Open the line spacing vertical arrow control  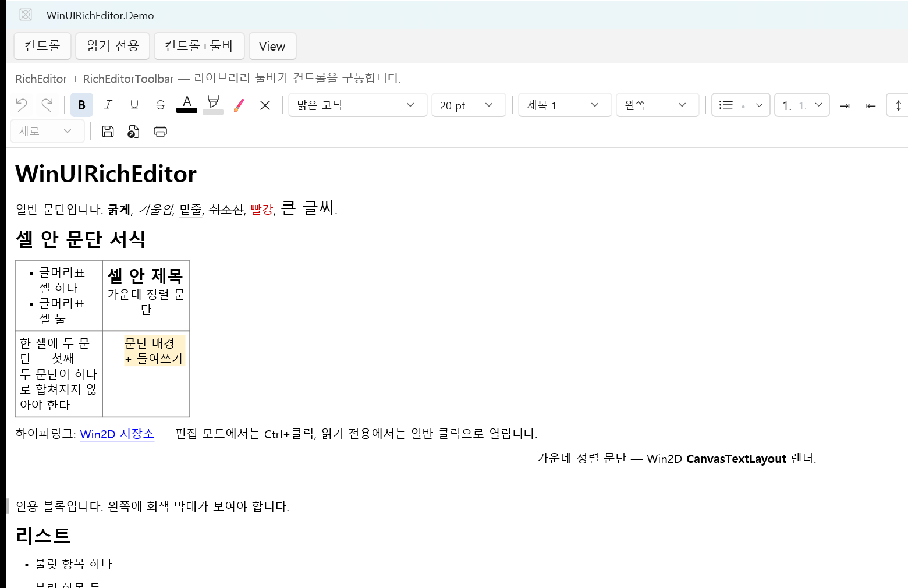898,105
